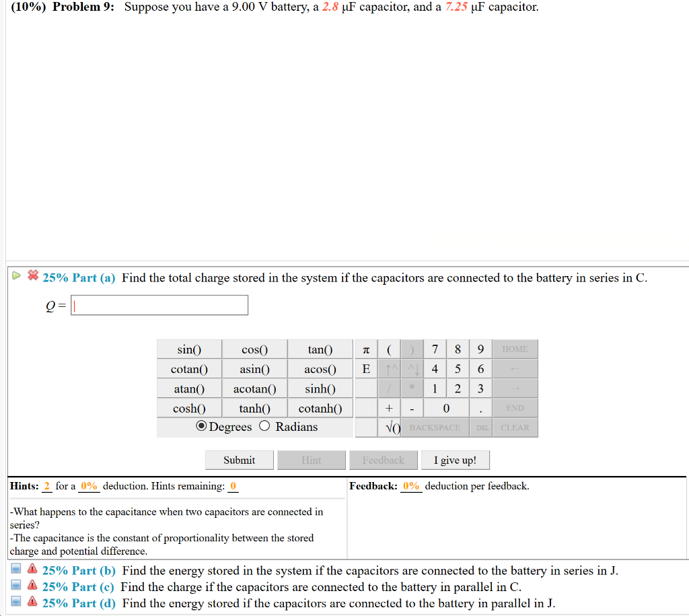689x616 pixels.
Task: Click the sin() function key
Action: pyautogui.click(x=189, y=349)
